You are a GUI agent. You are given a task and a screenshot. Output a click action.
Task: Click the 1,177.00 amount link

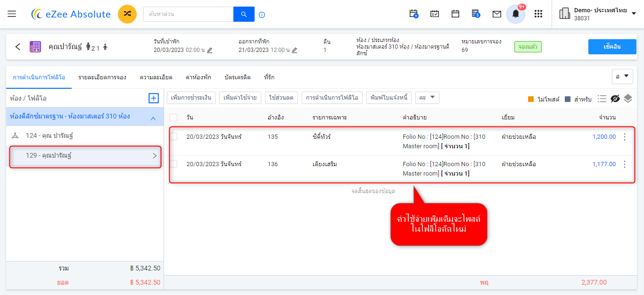pyautogui.click(x=604, y=164)
